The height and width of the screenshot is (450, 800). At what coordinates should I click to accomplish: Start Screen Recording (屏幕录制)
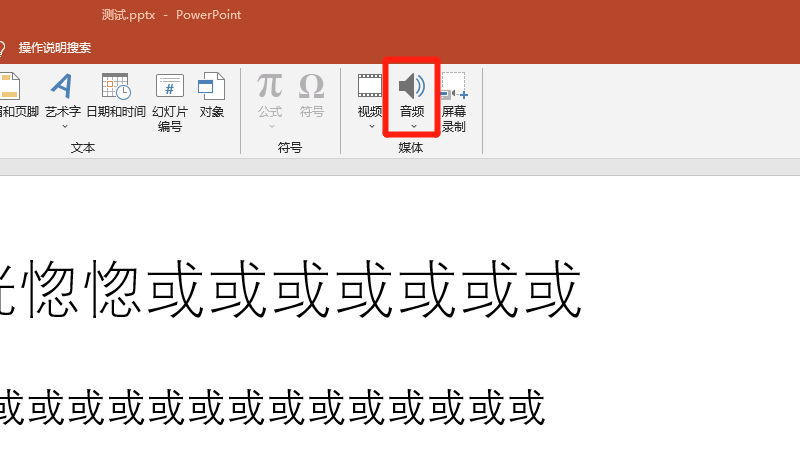454,98
